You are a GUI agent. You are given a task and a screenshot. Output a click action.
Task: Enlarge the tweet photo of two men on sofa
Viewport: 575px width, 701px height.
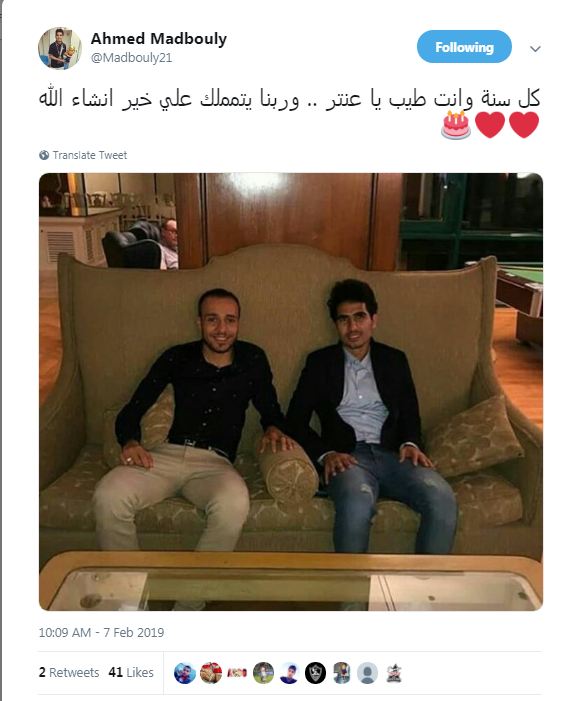pyautogui.click(x=291, y=392)
